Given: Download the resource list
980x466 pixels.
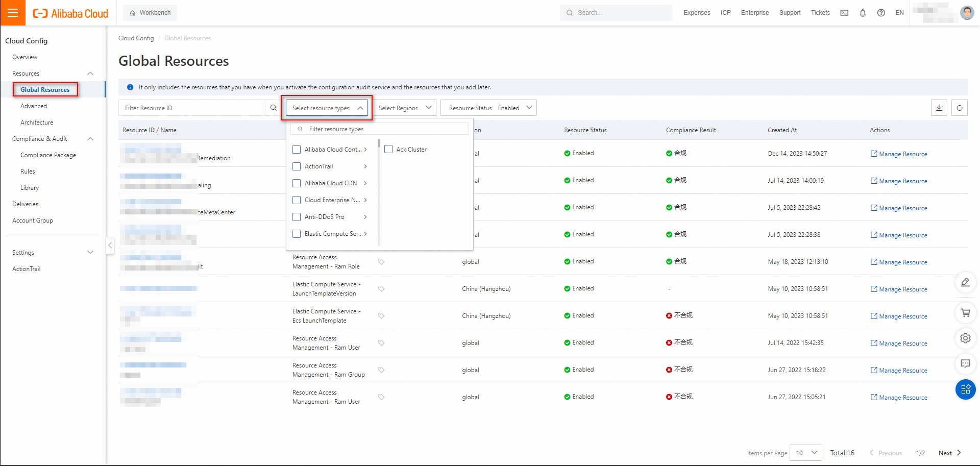Looking at the screenshot, I should 939,108.
